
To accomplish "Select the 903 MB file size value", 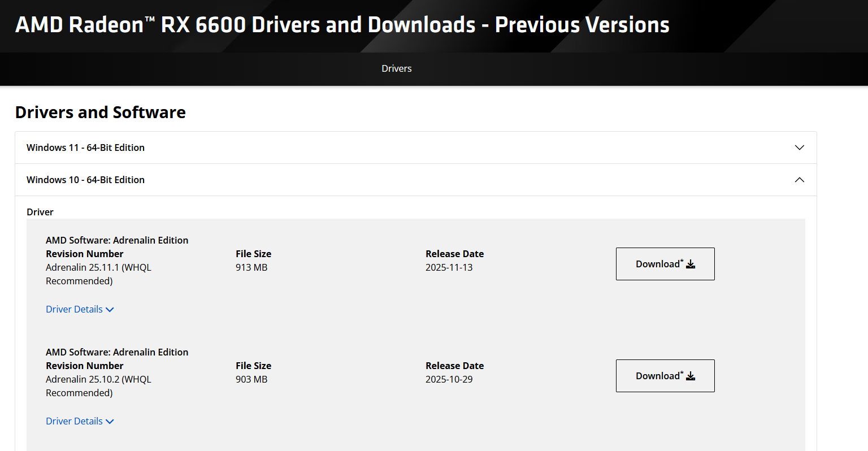I will (x=251, y=379).
